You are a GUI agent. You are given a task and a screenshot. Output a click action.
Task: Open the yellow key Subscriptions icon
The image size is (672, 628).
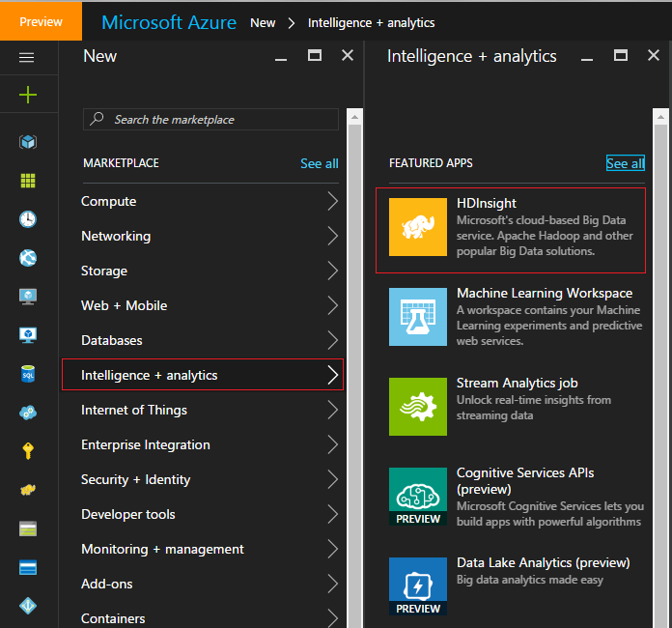pyautogui.click(x=28, y=451)
